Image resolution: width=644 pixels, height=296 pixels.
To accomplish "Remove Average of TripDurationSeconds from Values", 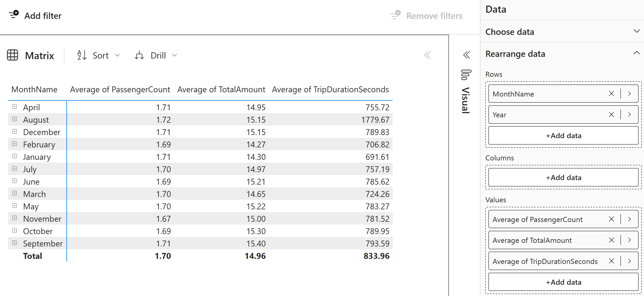I will coord(611,261).
